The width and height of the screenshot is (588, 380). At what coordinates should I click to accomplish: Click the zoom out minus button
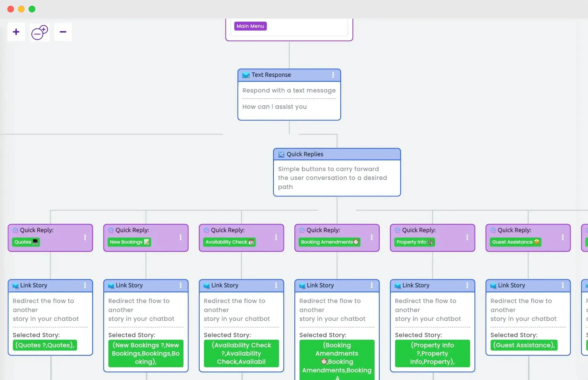click(63, 32)
